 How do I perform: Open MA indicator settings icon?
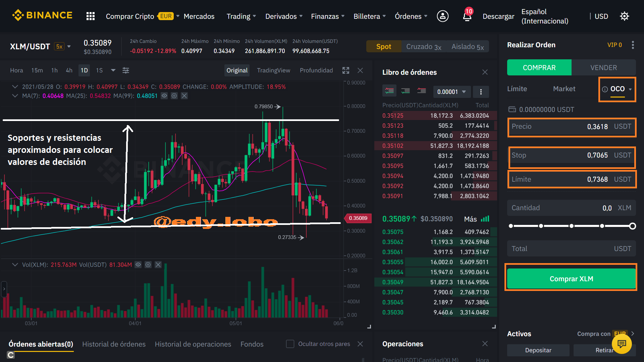pyautogui.click(x=174, y=96)
